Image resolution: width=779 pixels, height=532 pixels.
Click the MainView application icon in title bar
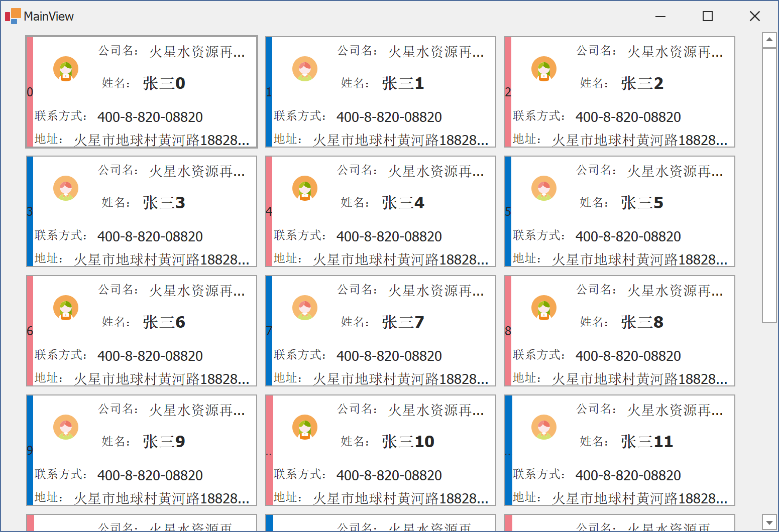12,16
